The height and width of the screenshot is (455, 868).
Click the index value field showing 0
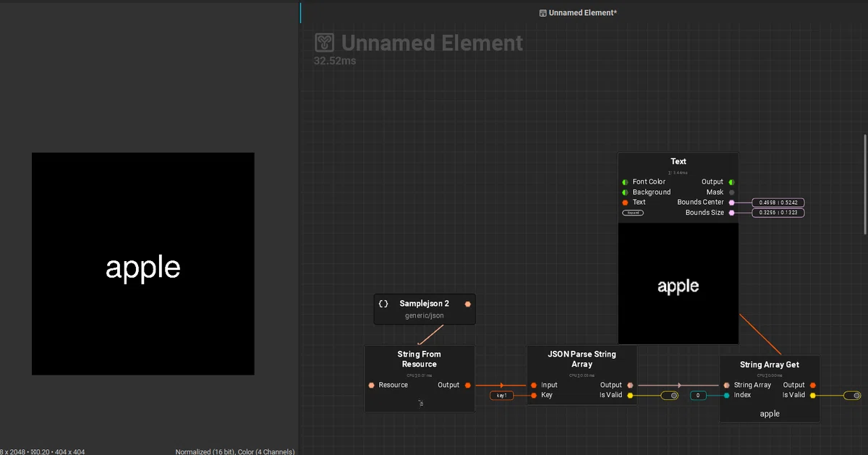click(x=698, y=396)
